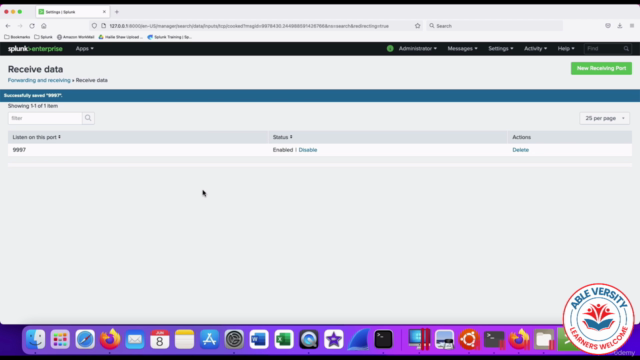Click the Pocket save icon in toolbar
Image resolution: width=640 pixels, height=360 pixels.
608,26
